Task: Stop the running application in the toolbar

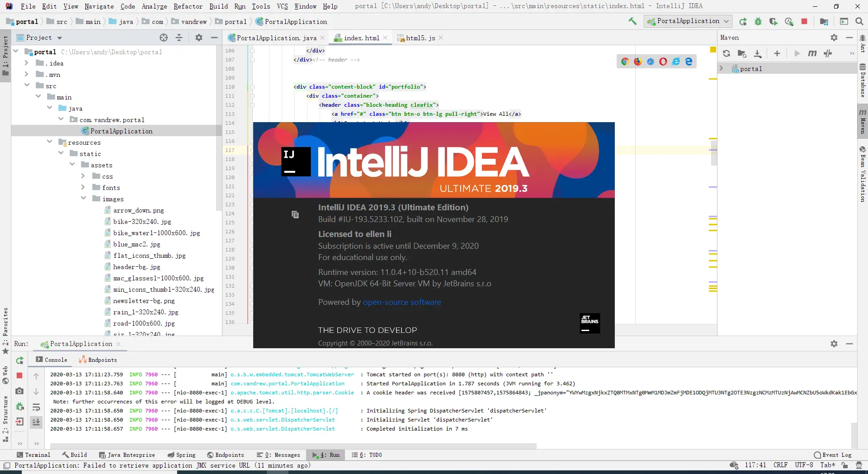Action: click(804, 21)
